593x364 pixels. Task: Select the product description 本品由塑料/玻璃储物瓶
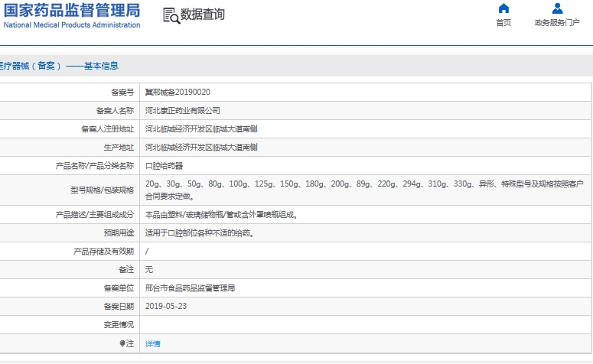pyautogui.click(x=223, y=215)
